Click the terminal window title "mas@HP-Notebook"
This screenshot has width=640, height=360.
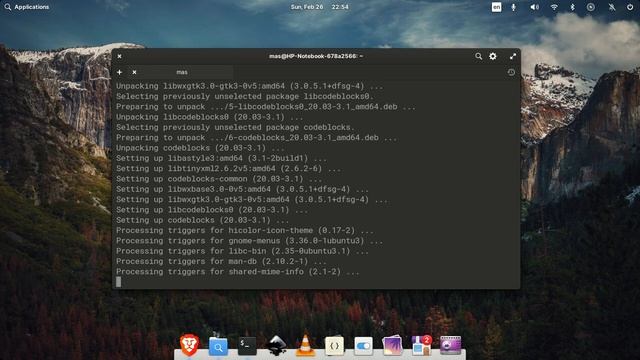point(316,56)
